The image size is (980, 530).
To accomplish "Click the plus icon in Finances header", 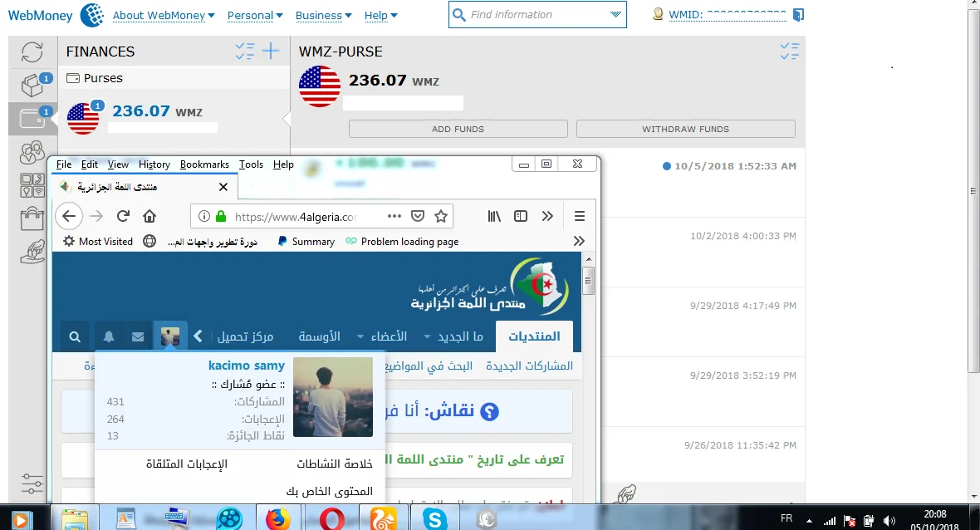I will (x=271, y=52).
